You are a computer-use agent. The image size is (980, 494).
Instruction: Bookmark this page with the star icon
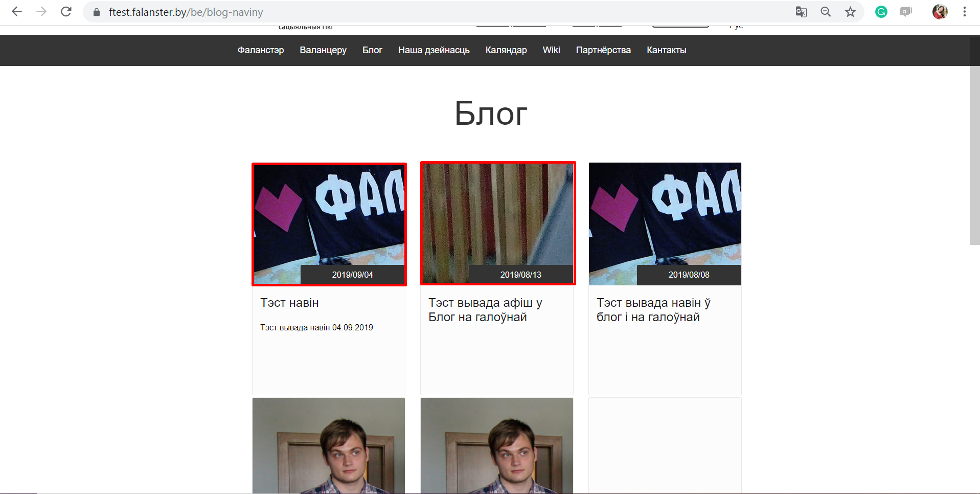click(850, 12)
